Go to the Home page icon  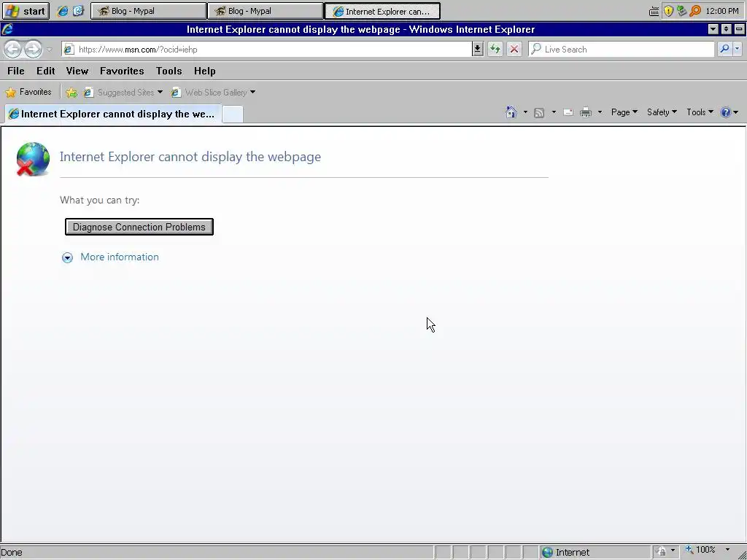(511, 112)
